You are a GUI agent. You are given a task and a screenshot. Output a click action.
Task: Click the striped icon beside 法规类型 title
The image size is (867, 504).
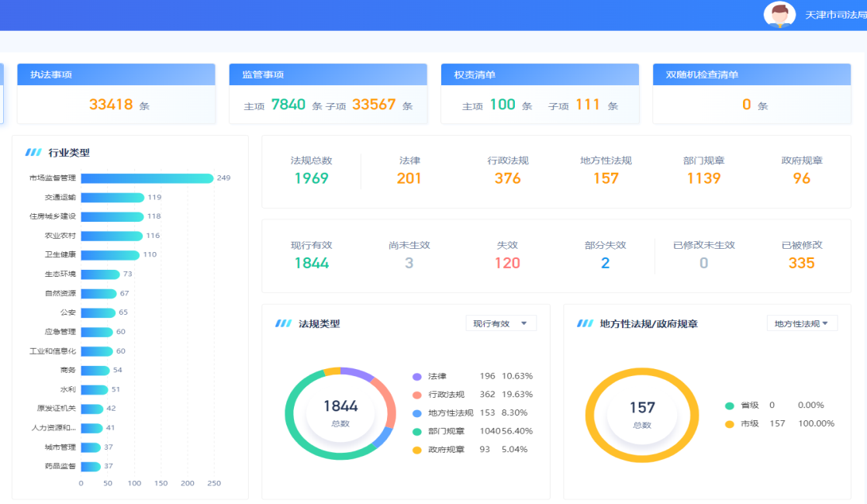click(283, 323)
